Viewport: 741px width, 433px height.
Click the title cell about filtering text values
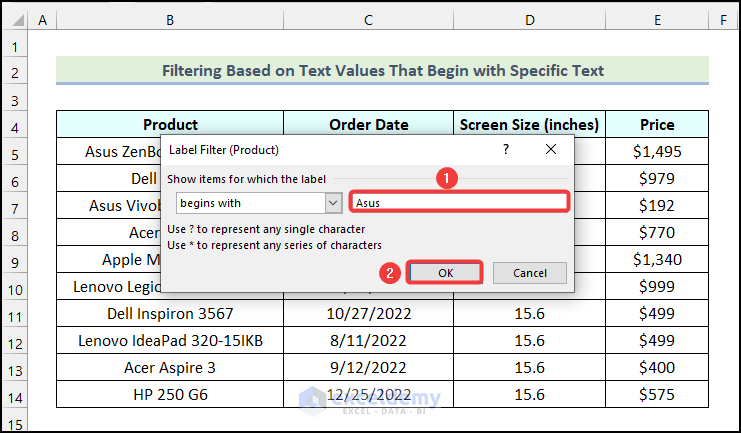(382, 71)
